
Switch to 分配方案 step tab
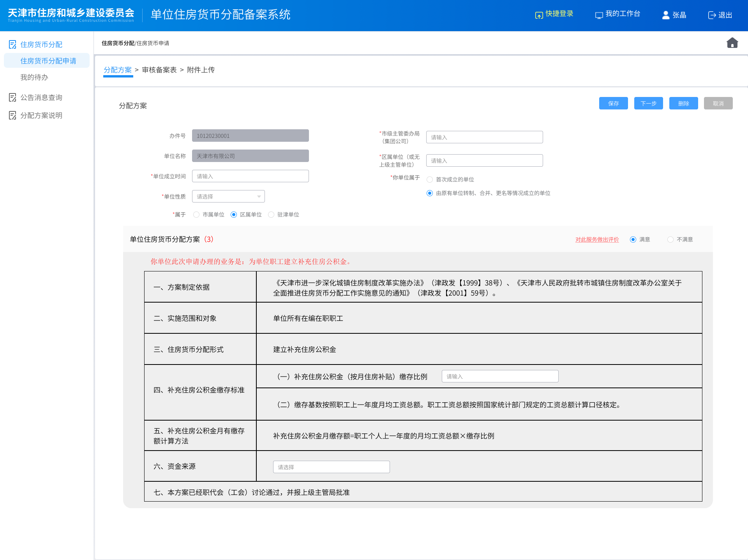pos(118,70)
